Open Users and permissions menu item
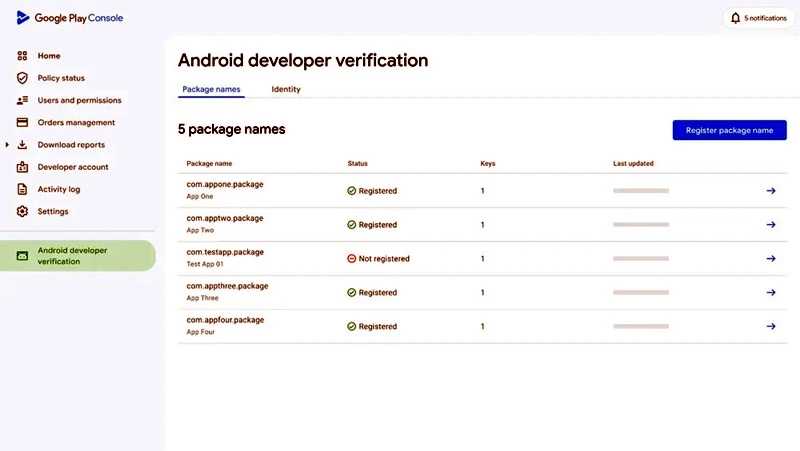The image size is (800, 451). click(x=80, y=101)
